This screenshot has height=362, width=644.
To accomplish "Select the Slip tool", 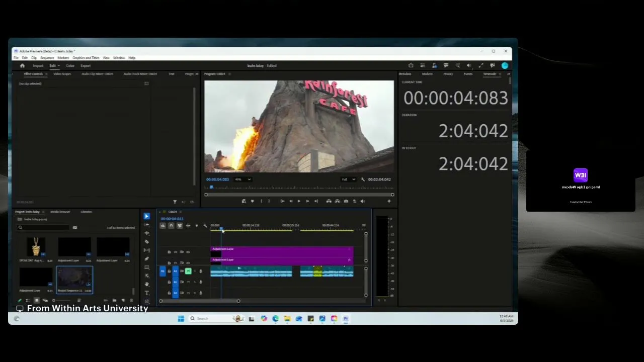I will pyautogui.click(x=146, y=250).
